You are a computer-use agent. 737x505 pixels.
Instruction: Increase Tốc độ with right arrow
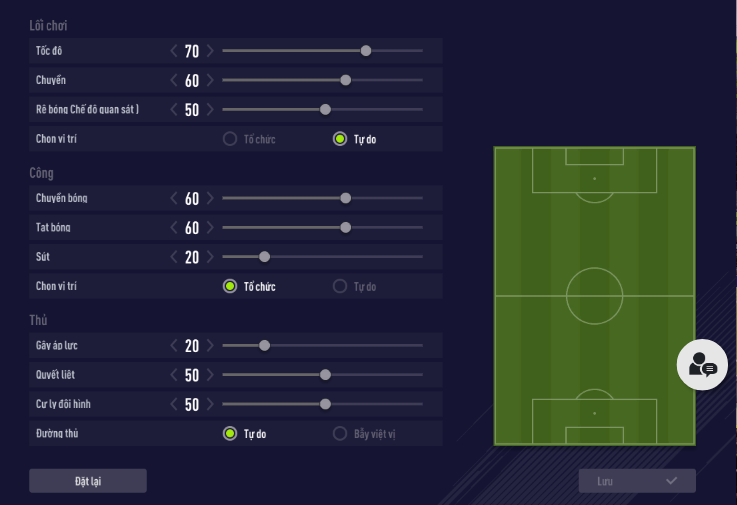[210, 51]
